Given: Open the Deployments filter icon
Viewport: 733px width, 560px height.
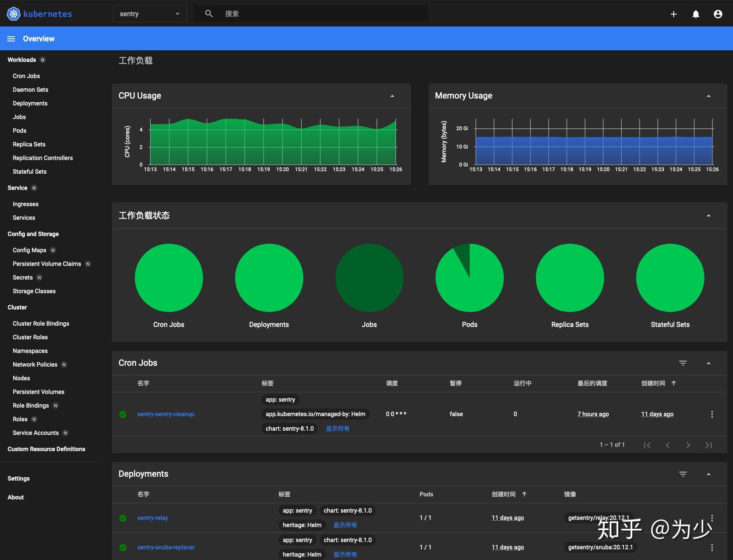Looking at the screenshot, I should pos(683,474).
